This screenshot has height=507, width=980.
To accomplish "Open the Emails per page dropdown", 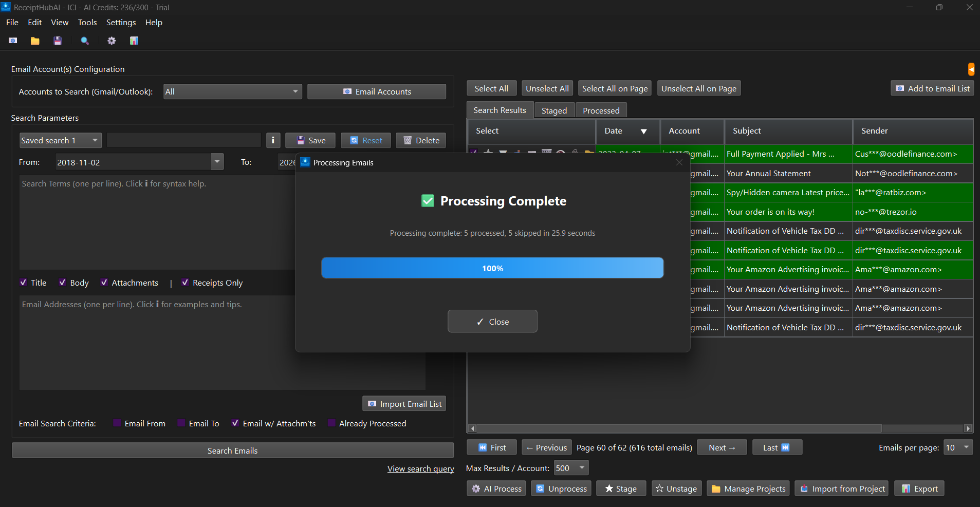I will click(958, 447).
